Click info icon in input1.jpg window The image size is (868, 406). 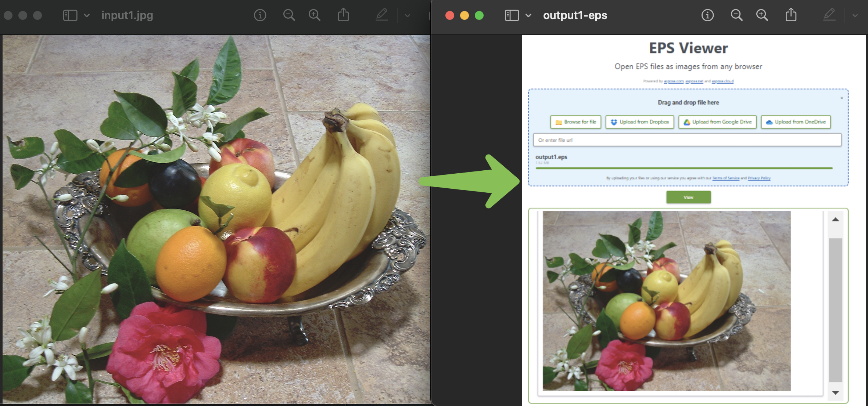pyautogui.click(x=260, y=15)
